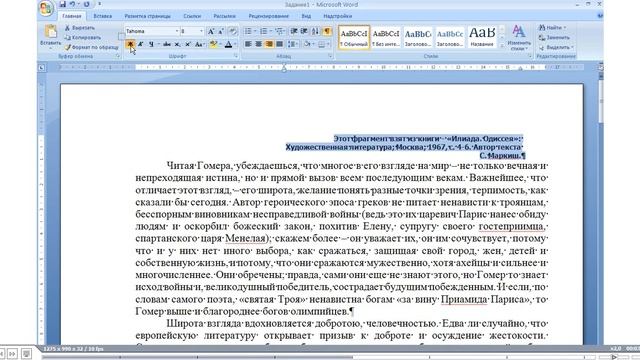Open Найти to search the document

pyautogui.click(x=553, y=28)
